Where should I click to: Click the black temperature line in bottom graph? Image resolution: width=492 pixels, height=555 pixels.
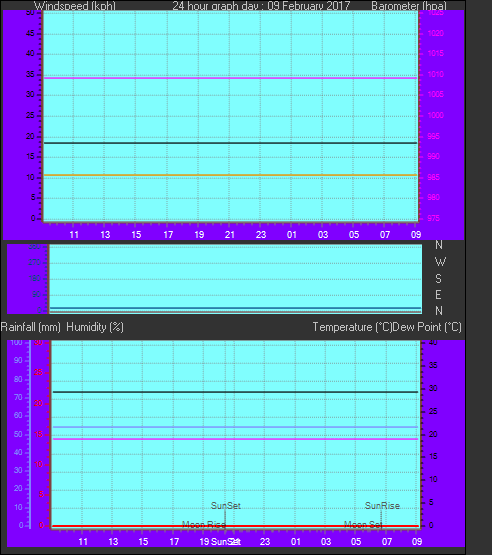point(235,392)
